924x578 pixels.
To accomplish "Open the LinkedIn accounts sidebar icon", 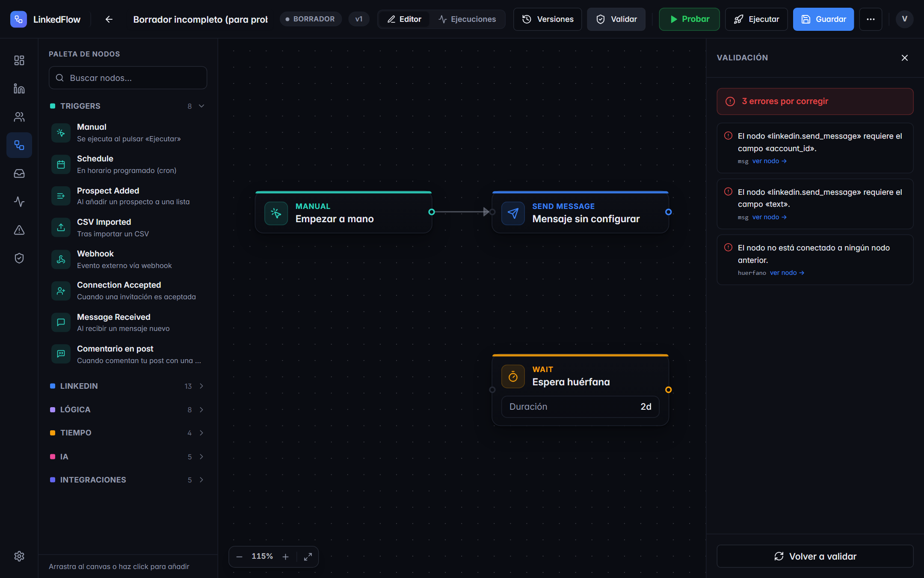I will pos(19,89).
